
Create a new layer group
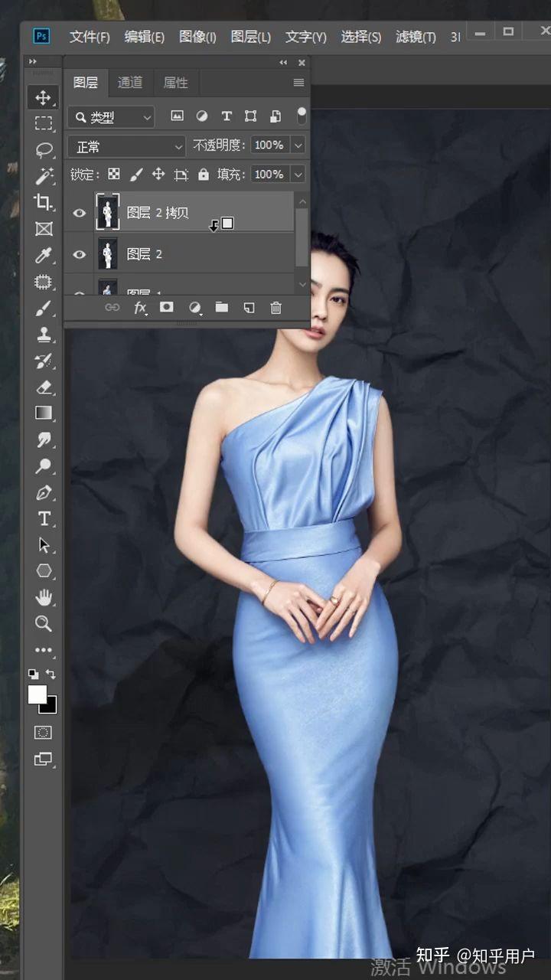222,307
